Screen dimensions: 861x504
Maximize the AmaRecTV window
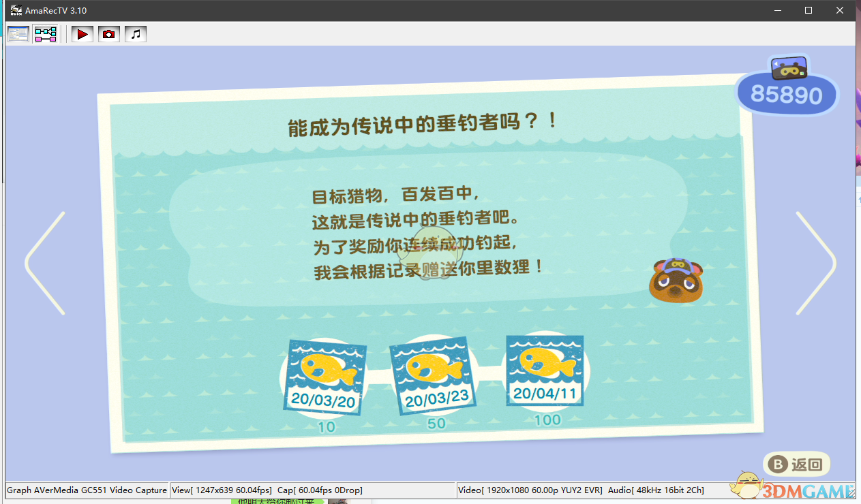pyautogui.click(x=809, y=10)
